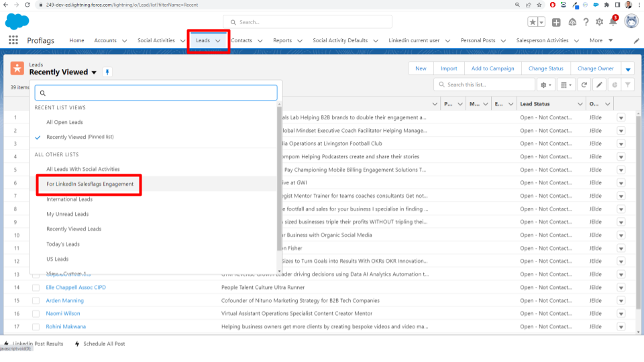Image resolution: width=644 pixels, height=362 pixels.
Task: Open the user profile avatar
Action: (631, 21)
